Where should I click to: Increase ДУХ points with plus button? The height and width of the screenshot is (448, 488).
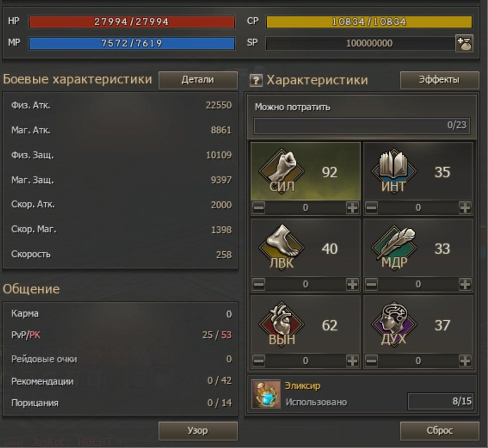tap(465, 361)
